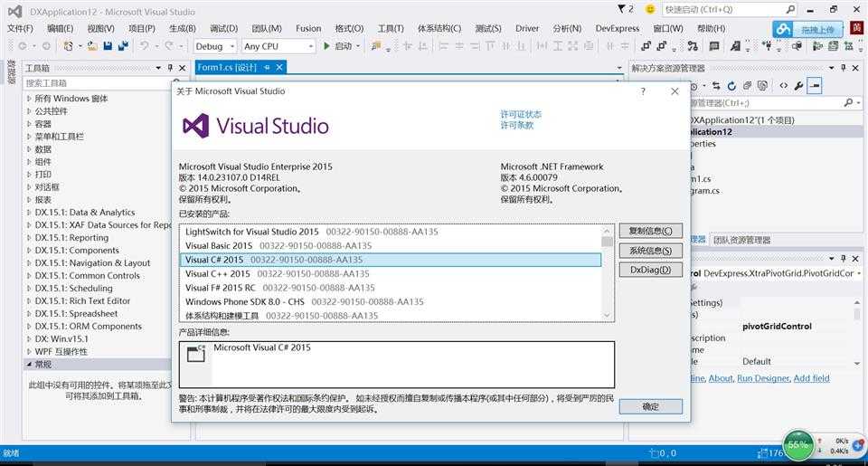The image size is (868, 466).
Task: Close the Form1.cs [设计] tab
Action: (x=279, y=67)
